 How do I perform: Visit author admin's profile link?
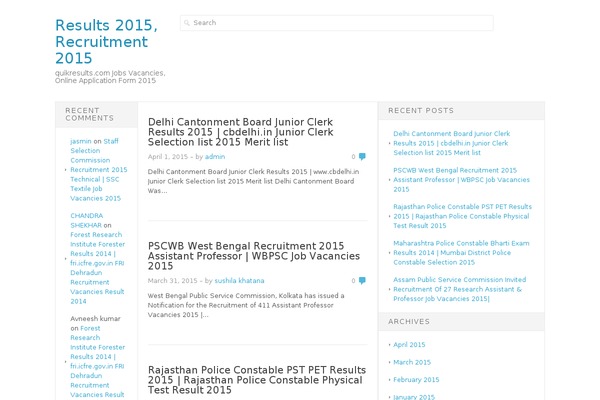click(x=215, y=157)
